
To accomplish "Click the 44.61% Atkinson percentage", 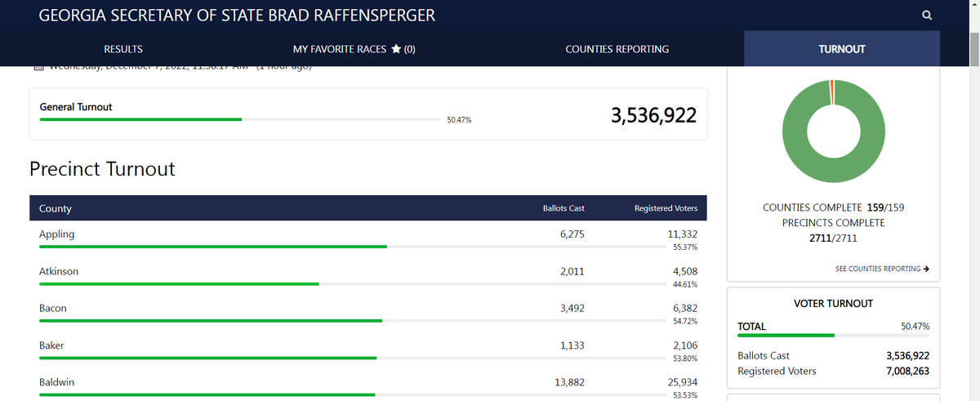I will 684,284.
